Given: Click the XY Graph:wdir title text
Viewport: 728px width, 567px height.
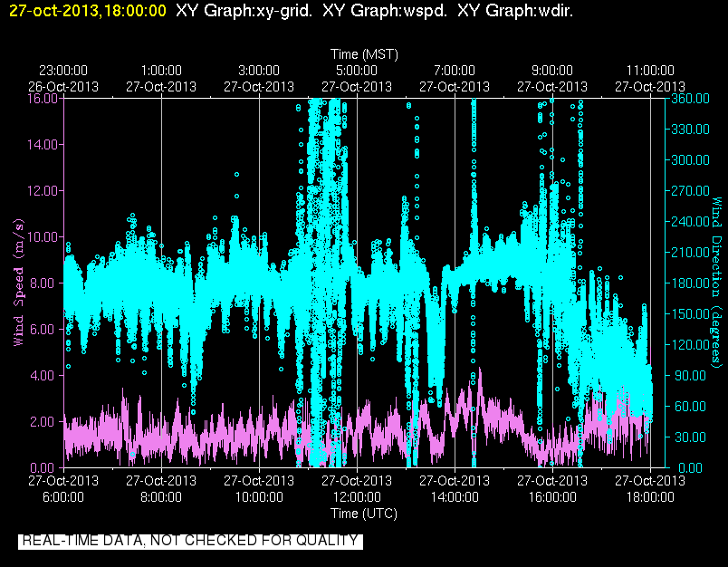Looking at the screenshot, I should (515, 10).
